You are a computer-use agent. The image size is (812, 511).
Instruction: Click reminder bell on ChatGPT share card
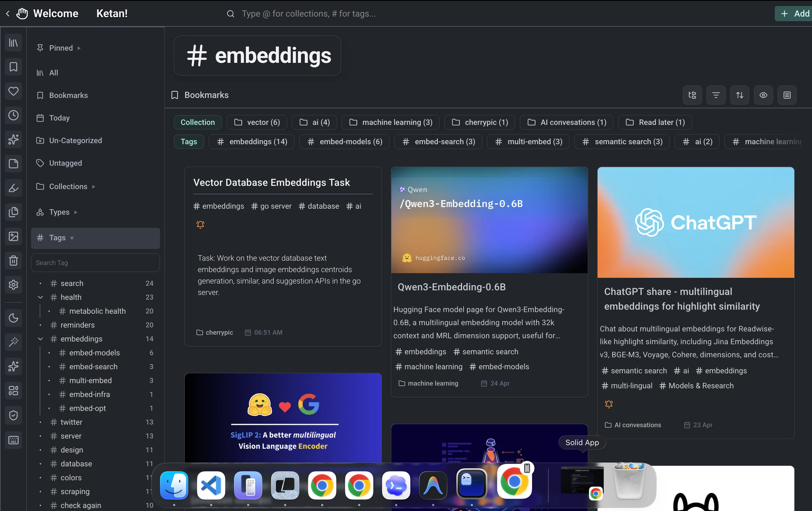pyautogui.click(x=609, y=404)
